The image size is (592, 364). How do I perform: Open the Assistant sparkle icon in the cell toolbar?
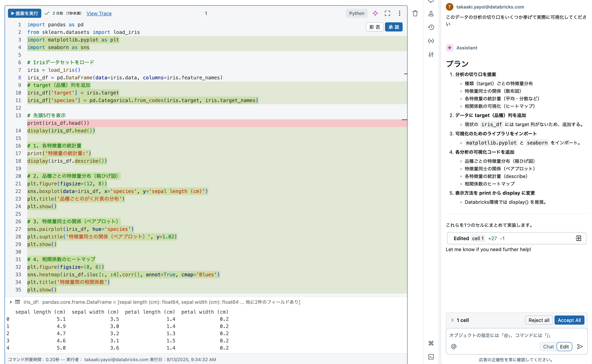[375, 13]
